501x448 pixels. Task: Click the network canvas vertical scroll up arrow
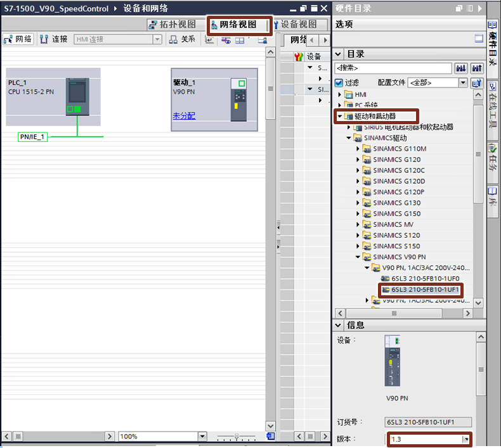point(270,52)
